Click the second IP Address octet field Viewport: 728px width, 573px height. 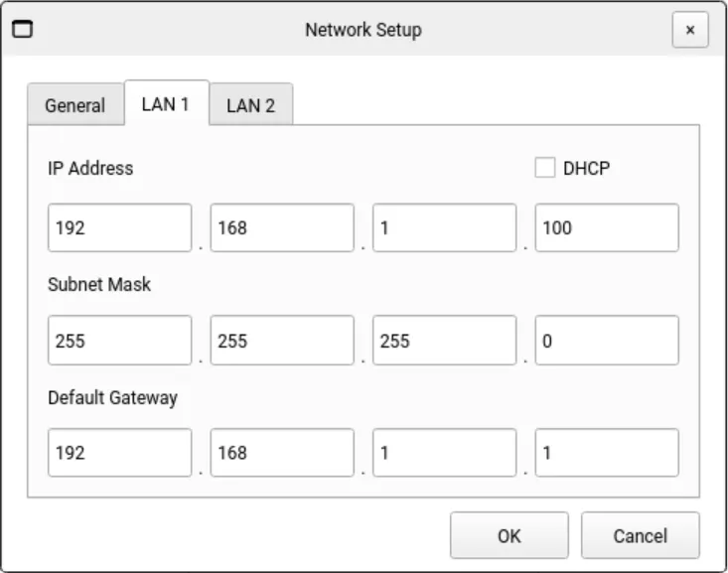click(282, 228)
